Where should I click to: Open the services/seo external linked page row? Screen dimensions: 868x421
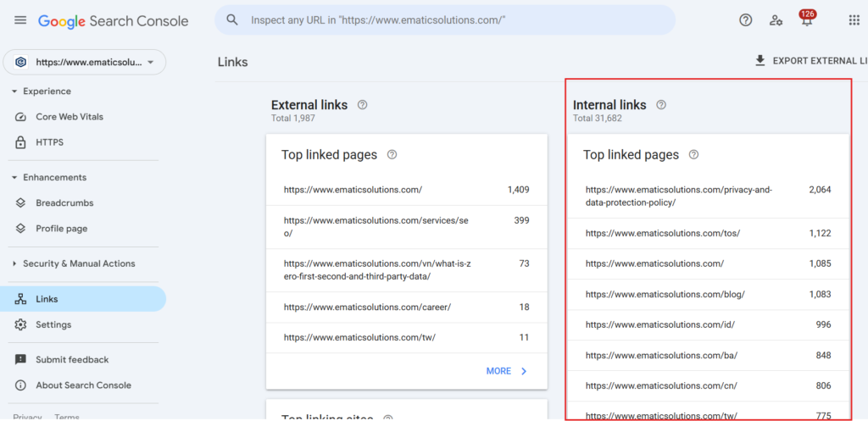point(376,226)
